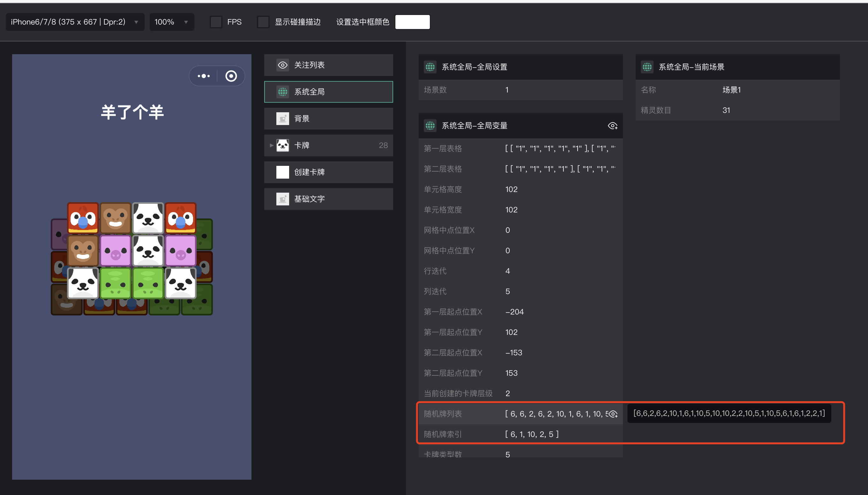Click the 背景 image placeholder icon
The image size is (868, 495).
pyautogui.click(x=283, y=119)
